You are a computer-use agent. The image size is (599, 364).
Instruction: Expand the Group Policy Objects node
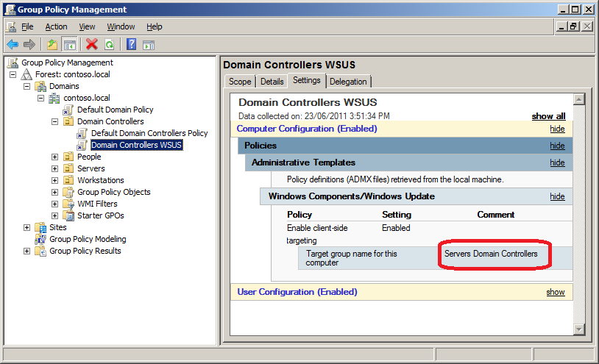[x=55, y=192]
